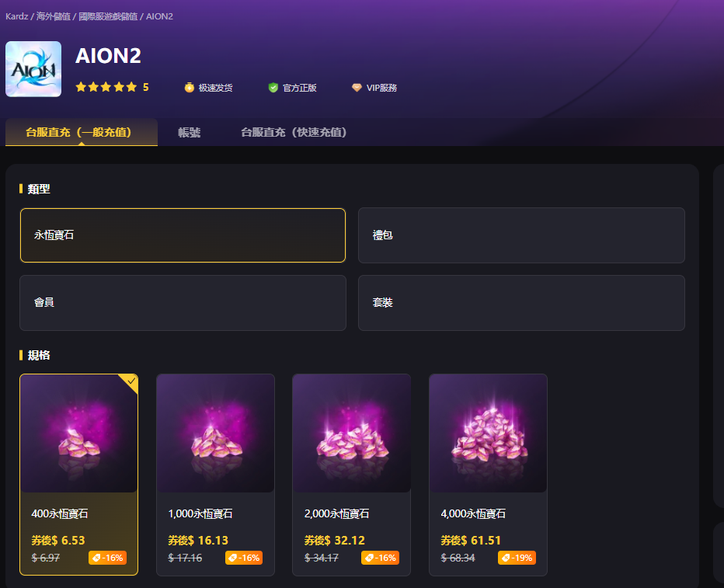Screen dimensions: 724x588
Task: Click the VIP服務 diamond icon
Action: (357, 87)
